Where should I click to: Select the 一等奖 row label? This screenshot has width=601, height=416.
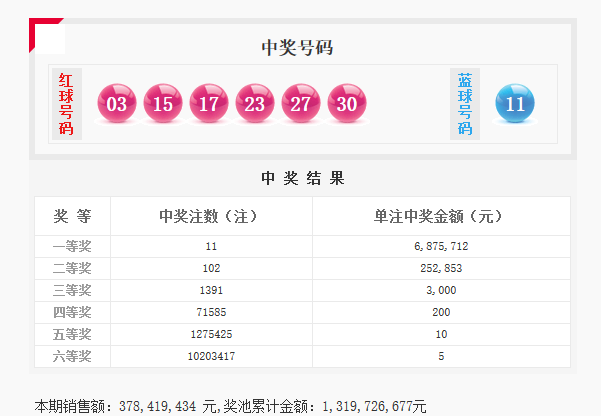pyautogui.click(x=72, y=246)
